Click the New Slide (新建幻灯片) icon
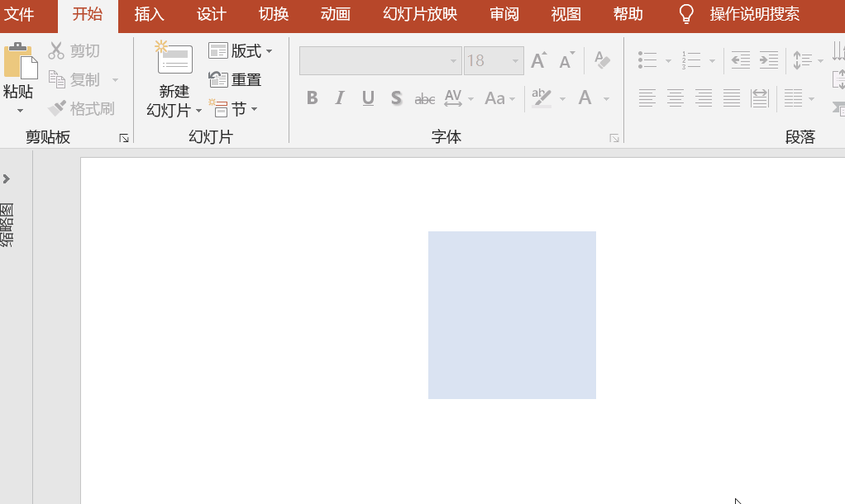The image size is (845, 504). click(x=174, y=59)
